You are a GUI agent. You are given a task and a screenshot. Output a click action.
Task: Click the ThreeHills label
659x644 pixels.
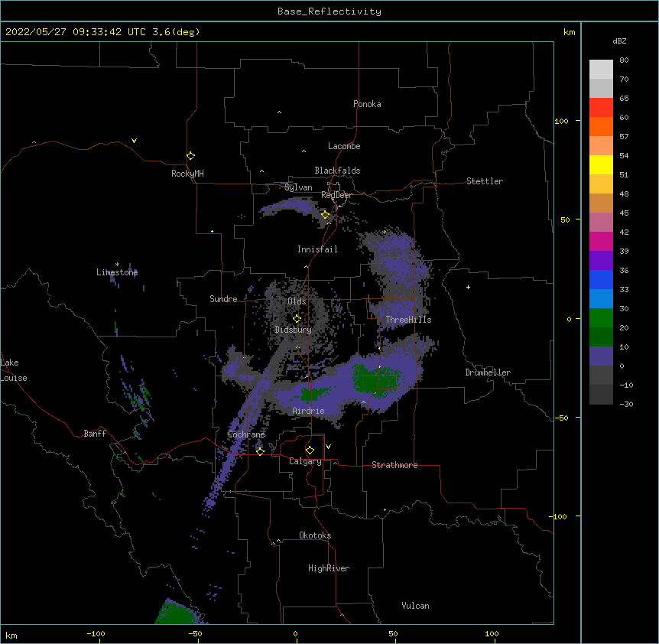(408, 320)
